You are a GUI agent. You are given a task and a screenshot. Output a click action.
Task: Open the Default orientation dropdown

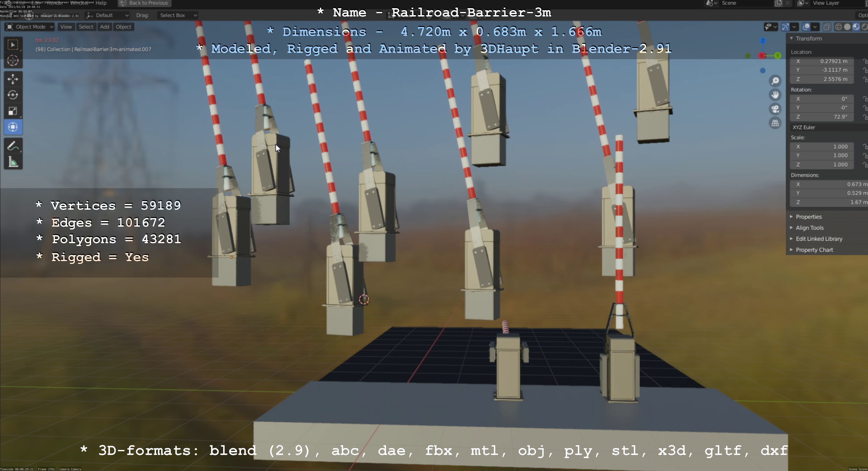pos(107,16)
